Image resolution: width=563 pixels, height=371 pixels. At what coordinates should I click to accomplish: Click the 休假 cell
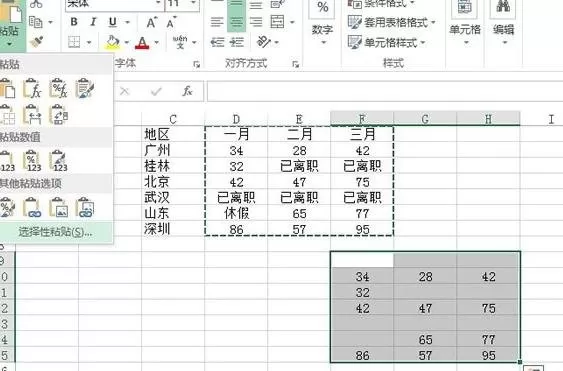[236, 213]
